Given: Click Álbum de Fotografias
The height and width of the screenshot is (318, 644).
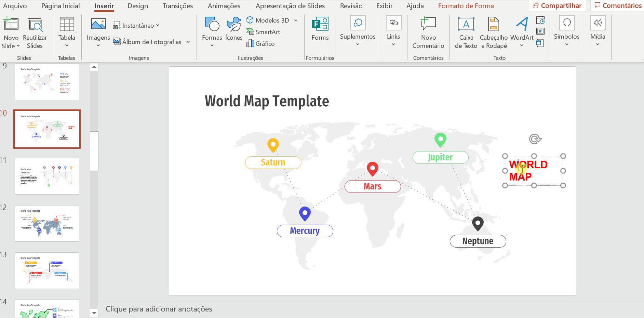Looking at the screenshot, I should click(147, 42).
